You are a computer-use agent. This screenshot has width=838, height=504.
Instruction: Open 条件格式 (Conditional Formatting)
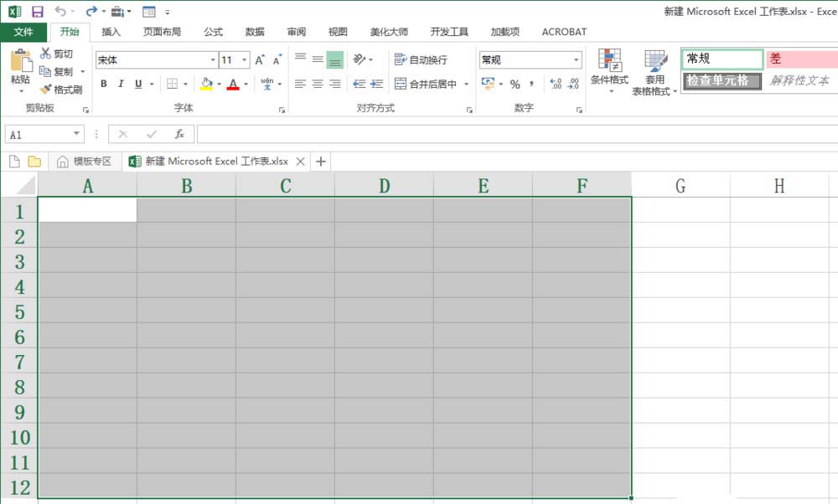[612, 71]
